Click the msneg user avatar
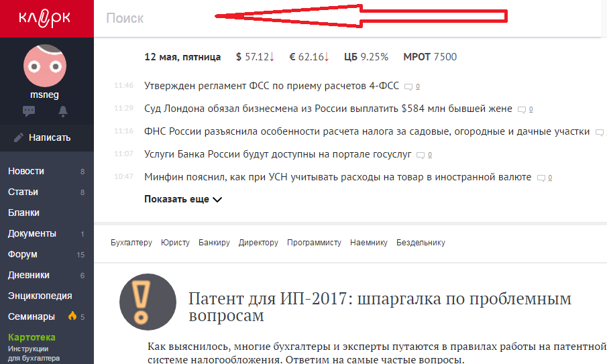The width and height of the screenshot is (607, 364). pos(45,66)
